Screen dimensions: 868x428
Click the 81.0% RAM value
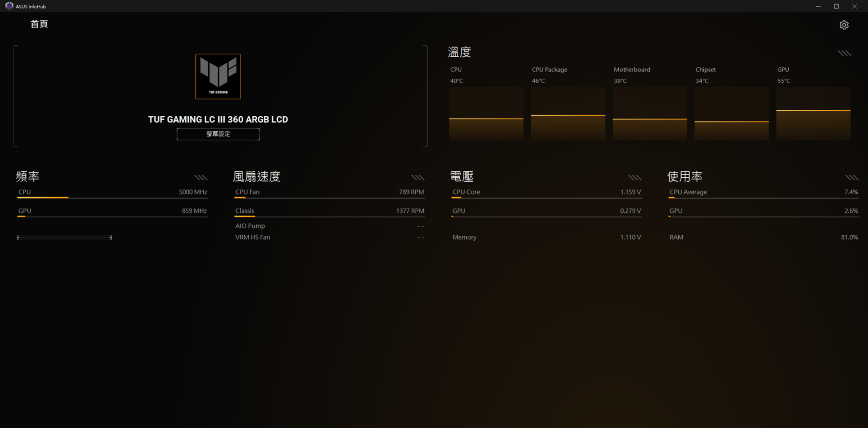(849, 237)
